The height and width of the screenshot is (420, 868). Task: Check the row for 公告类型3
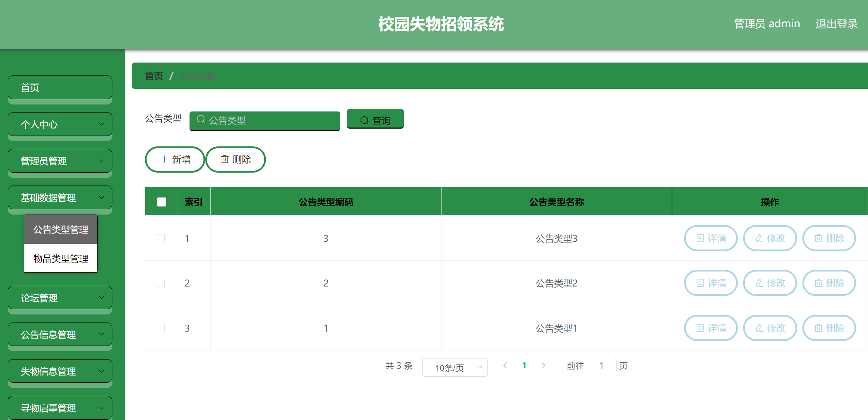pos(160,239)
